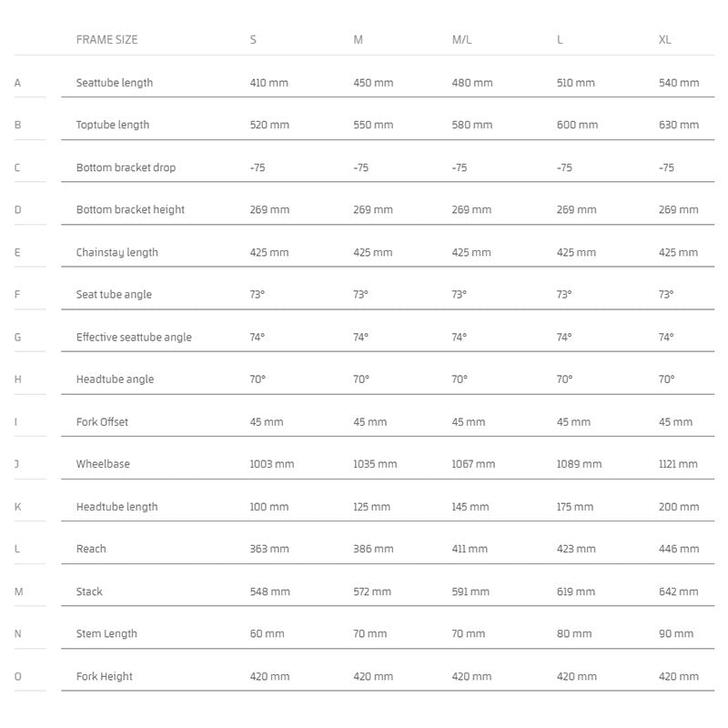This screenshot has width=728, height=728.
Task: Select the Effective seattube angle label
Action: (x=134, y=338)
